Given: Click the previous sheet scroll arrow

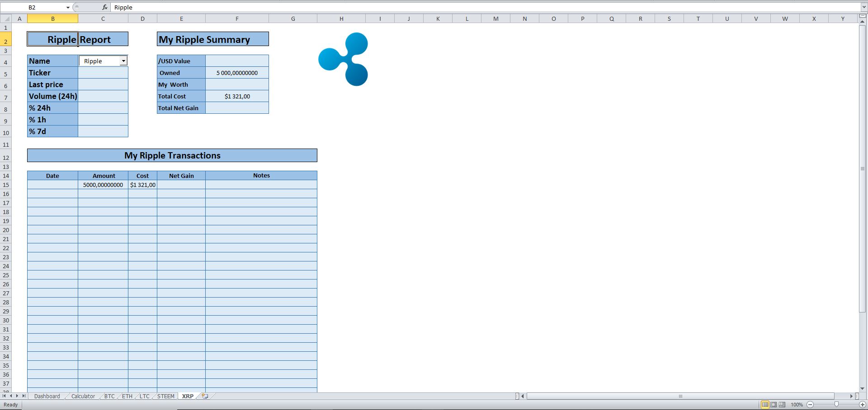Looking at the screenshot, I should pyautogui.click(x=10, y=396).
